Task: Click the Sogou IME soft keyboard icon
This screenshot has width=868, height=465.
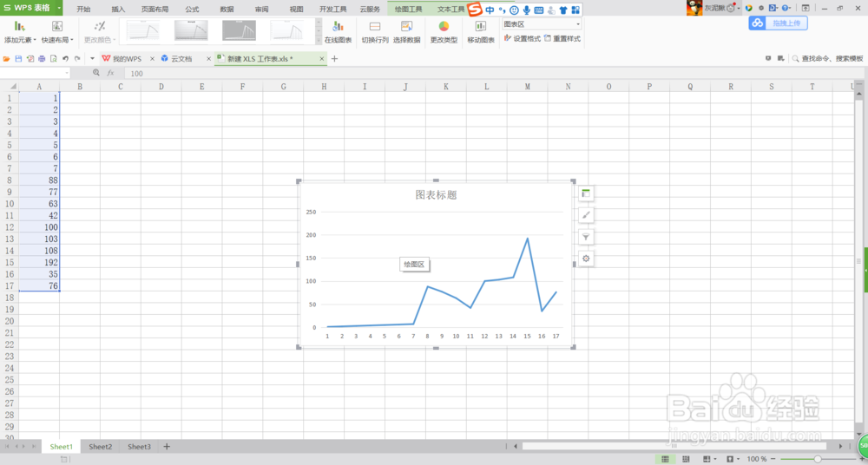Action: 539,10
